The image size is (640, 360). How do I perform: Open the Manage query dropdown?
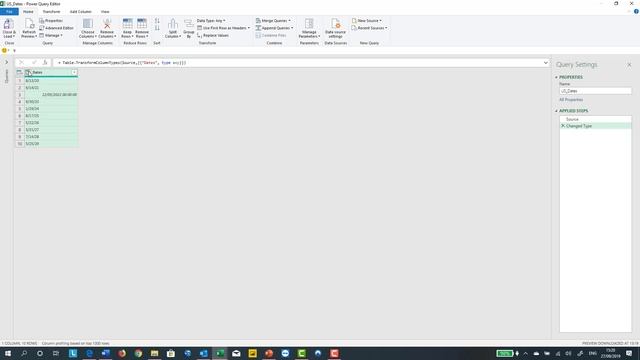tap(51, 36)
